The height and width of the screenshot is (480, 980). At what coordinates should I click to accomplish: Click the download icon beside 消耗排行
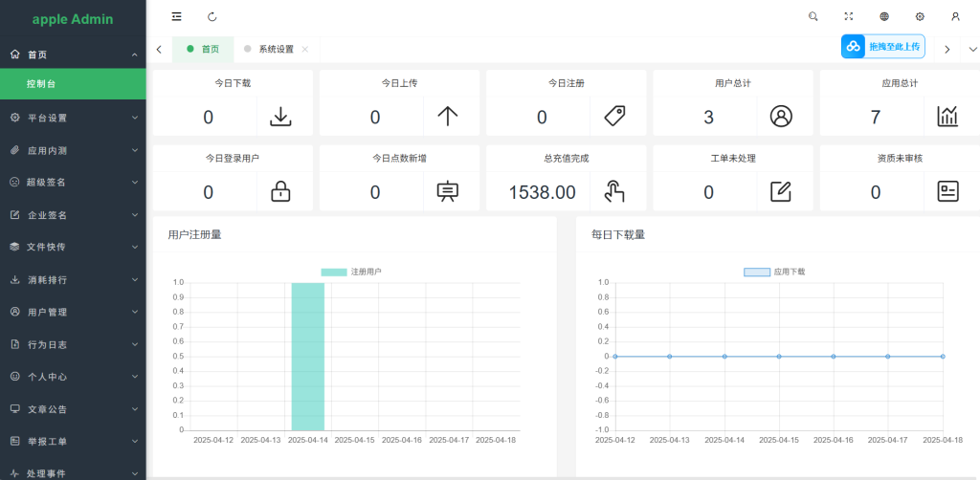(x=15, y=279)
